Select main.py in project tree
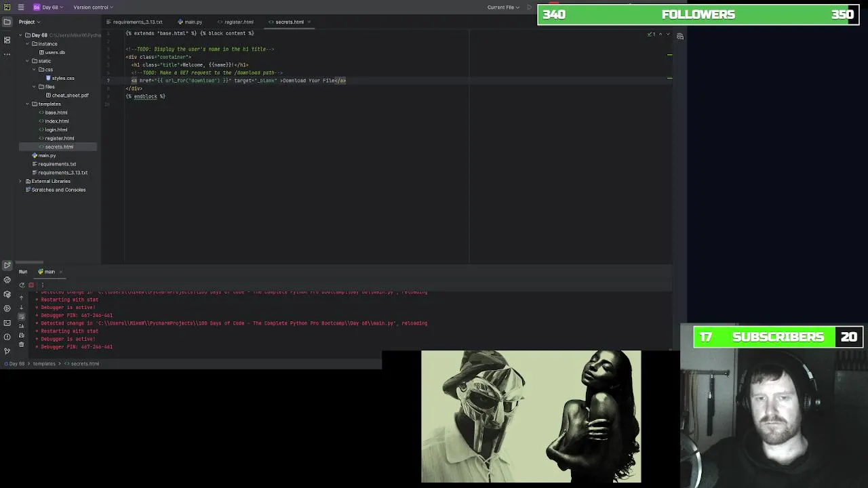868x488 pixels. (44, 155)
